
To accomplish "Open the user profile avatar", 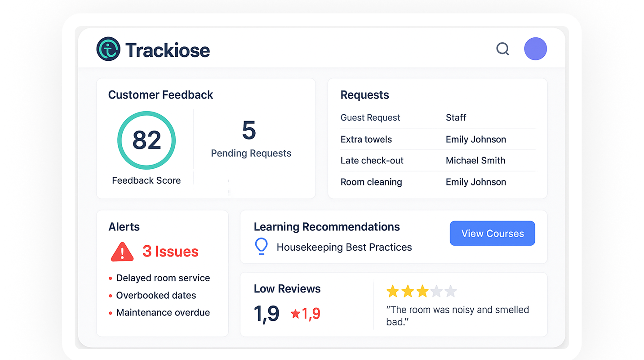I will [x=535, y=49].
